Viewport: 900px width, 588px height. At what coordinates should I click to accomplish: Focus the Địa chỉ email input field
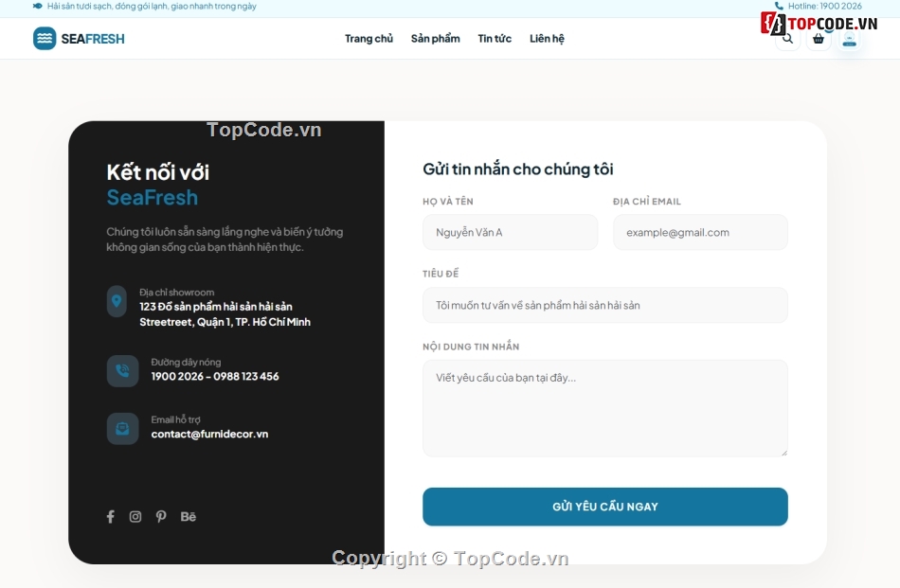700,232
